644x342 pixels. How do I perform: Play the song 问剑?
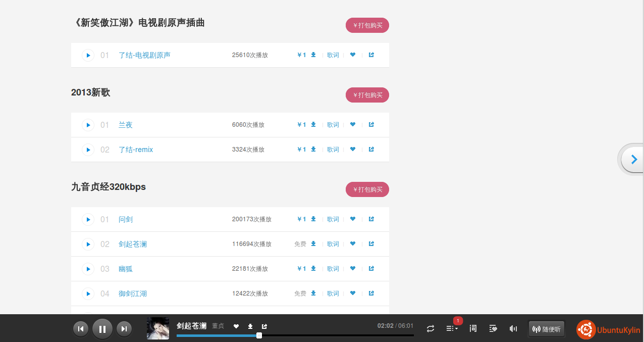[88, 219]
